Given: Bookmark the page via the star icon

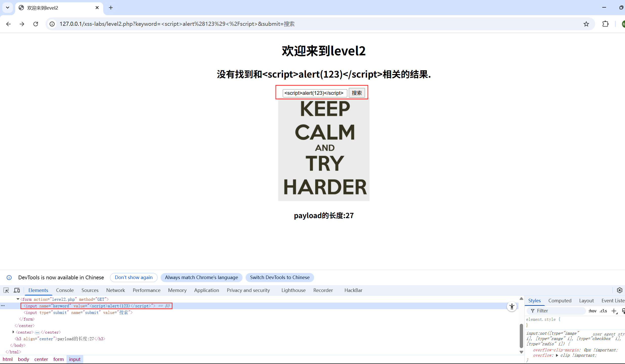Looking at the screenshot, I should click(x=586, y=24).
